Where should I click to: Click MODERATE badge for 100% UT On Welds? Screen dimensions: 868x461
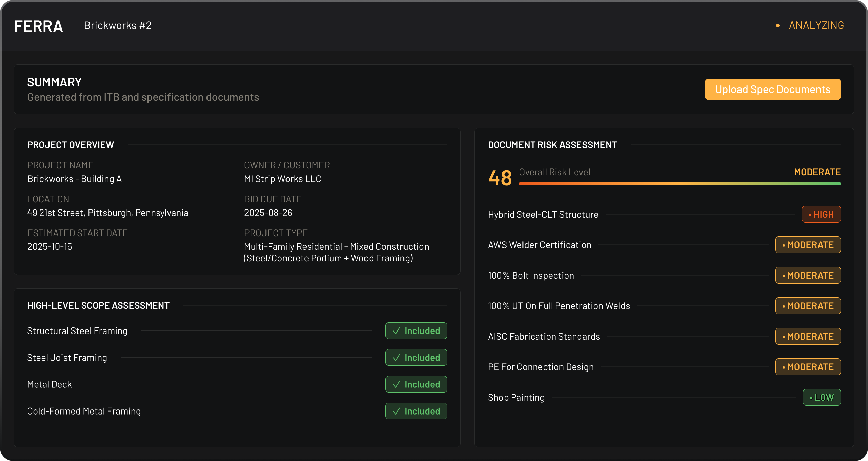coord(808,306)
